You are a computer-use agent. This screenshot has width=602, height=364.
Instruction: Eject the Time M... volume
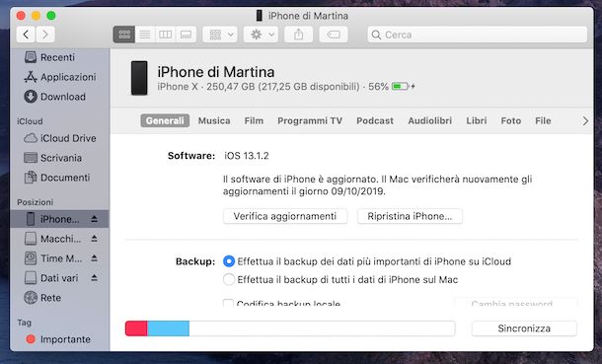point(94,258)
